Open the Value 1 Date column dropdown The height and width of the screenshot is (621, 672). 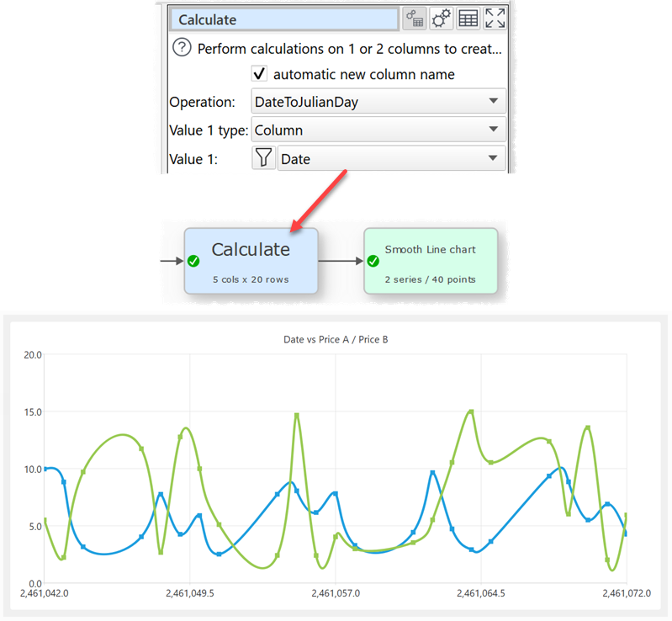[392, 158]
